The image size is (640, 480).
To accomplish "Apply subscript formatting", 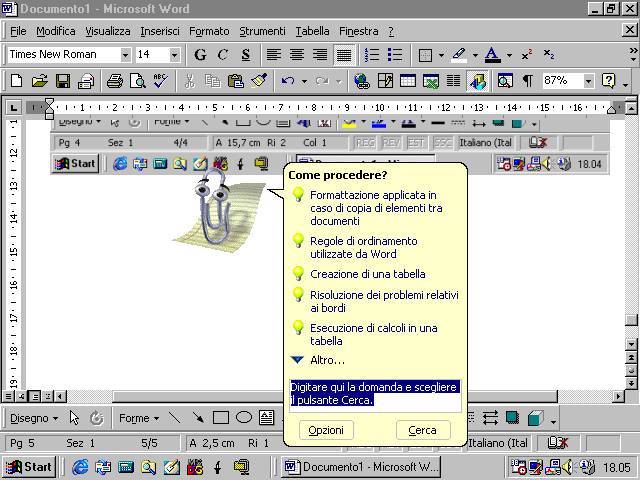I will click(549, 55).
